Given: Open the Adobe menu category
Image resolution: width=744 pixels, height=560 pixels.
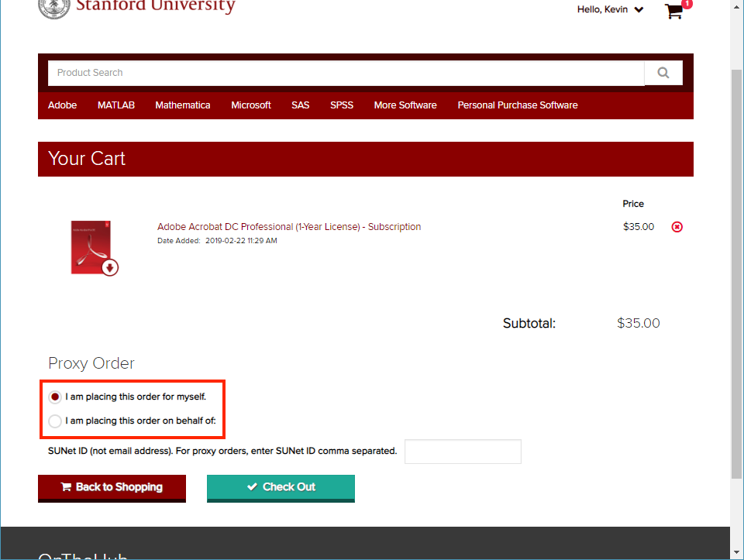Looking at the screenshot, I should tap(62, 105).
